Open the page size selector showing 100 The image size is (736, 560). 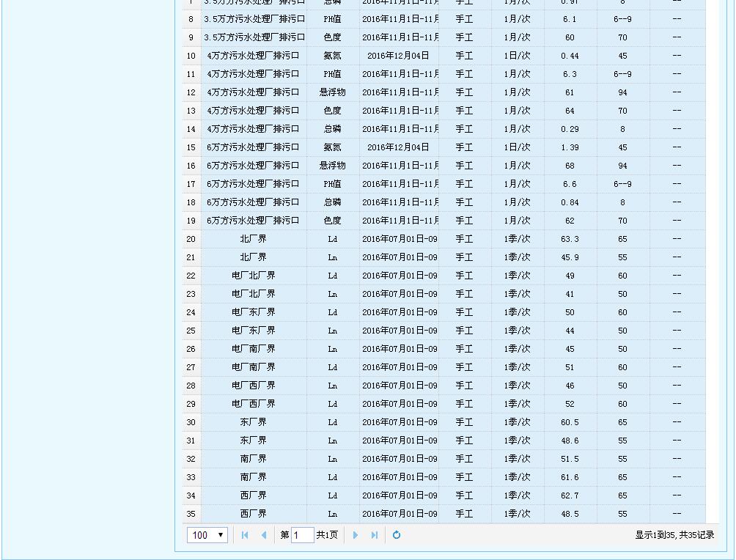pos(206,535)
